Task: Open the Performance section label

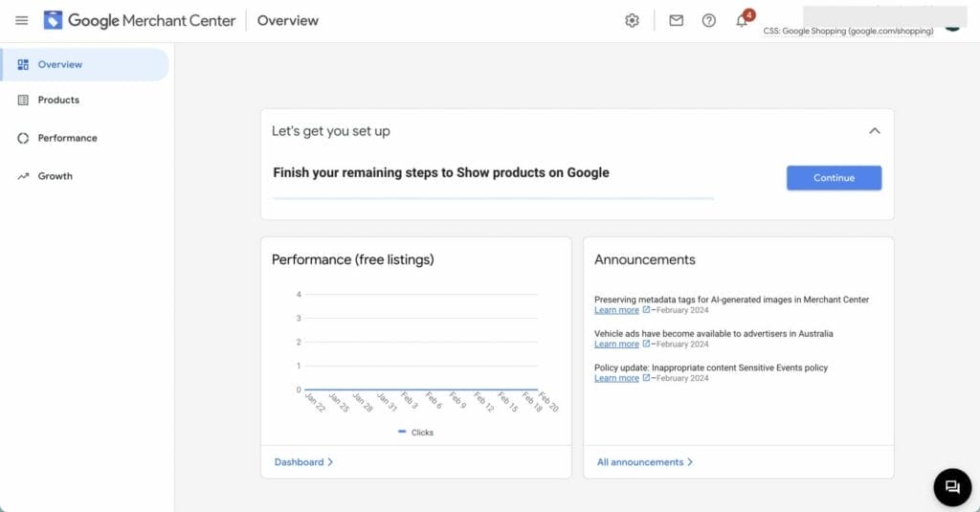Action: (x=67, y=138)
